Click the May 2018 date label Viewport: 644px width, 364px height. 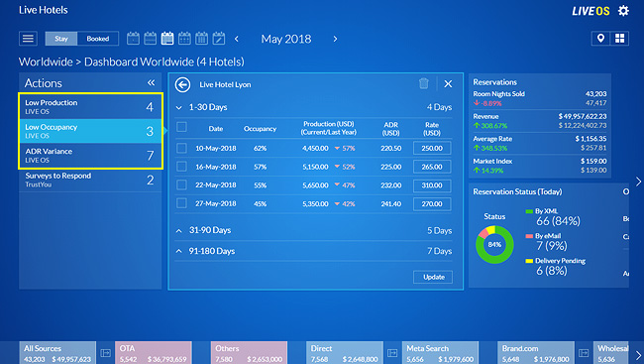(x=286, y=39)
